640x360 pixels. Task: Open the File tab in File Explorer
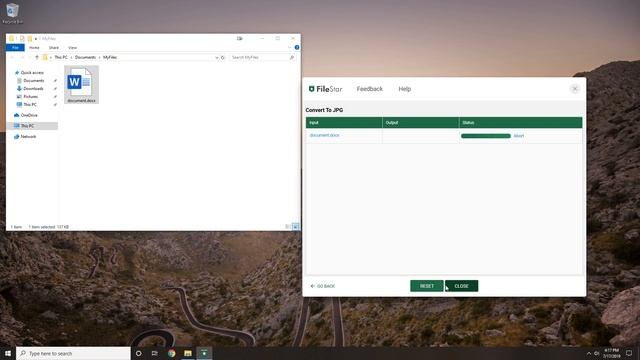pyautogui.click(x=15, y=48)
